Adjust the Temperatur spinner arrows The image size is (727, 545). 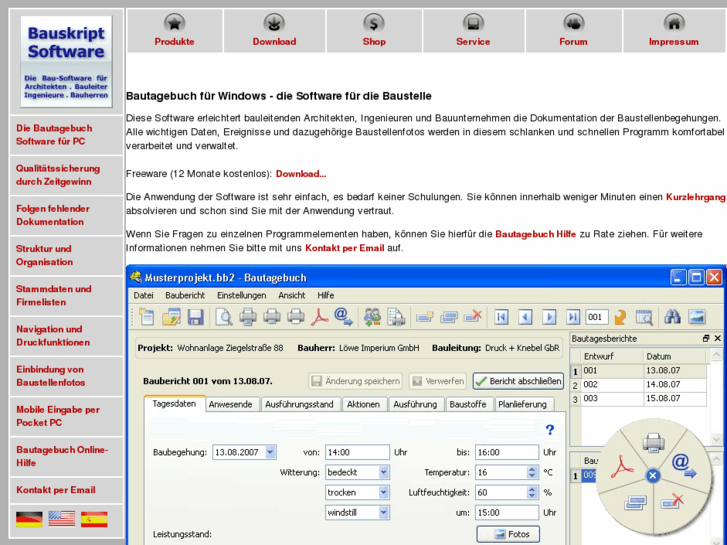(x=532, y=472)
